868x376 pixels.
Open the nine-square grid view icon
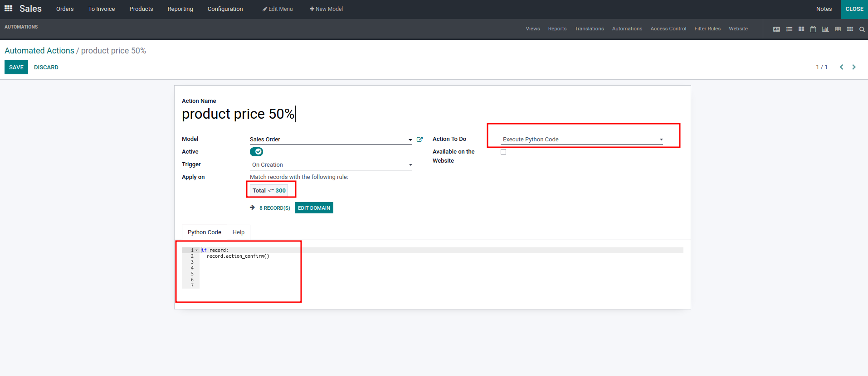(x=850, y=29)
